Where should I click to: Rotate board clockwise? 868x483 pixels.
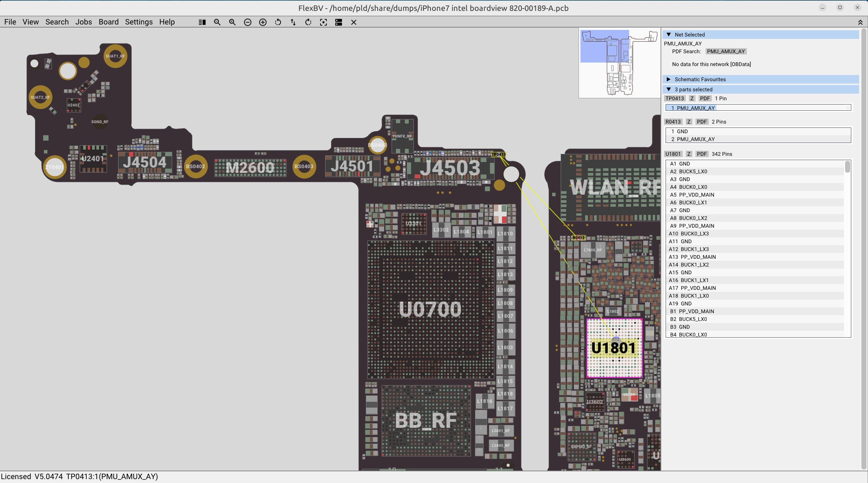pos(308,23)
